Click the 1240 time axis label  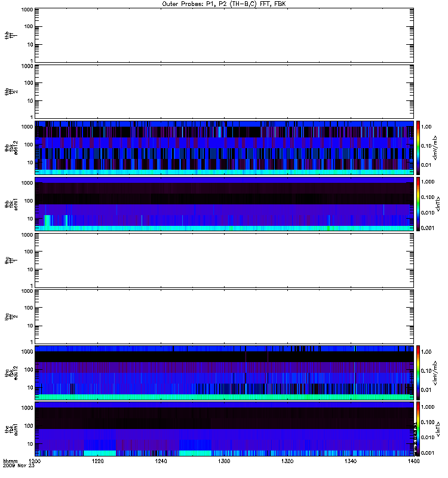click(161, 461)
